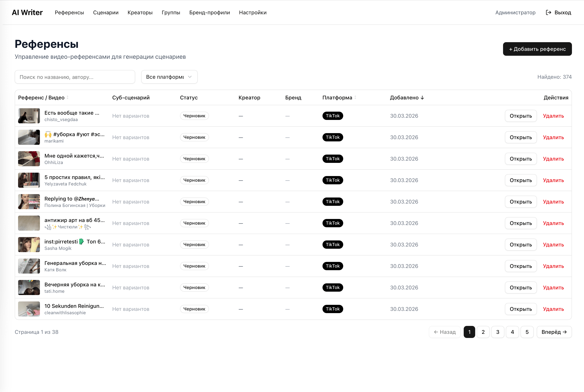Click the AI Writer logo
Image resolution: width=584 pixels, height=392 pixels.
pyautogui.click(x=27, y=12)
